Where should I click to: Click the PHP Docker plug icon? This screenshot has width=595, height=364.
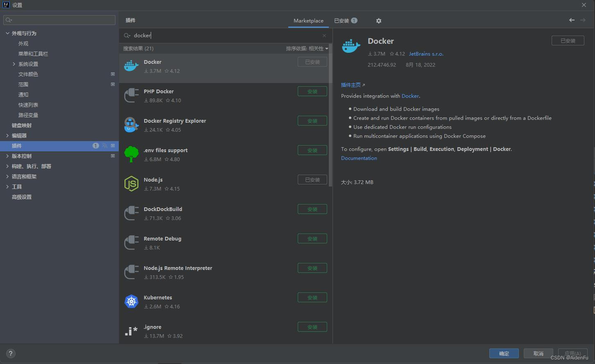(131, 95)
